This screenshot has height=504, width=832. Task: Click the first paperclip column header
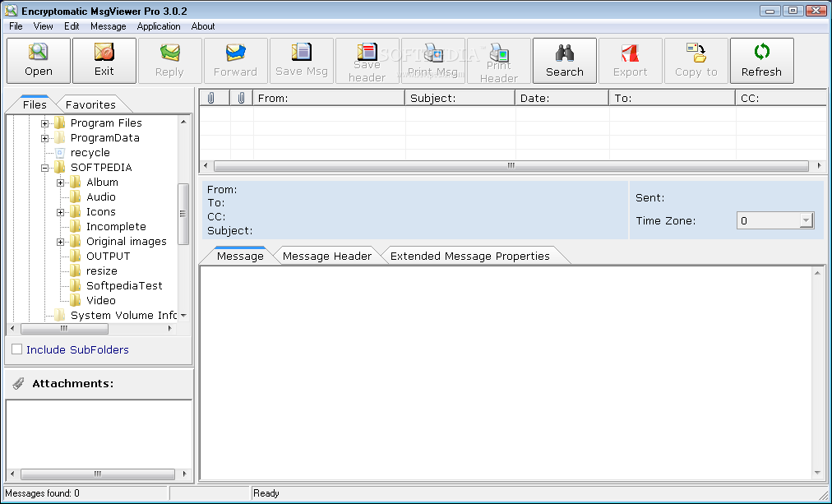(x=215, y=98)
